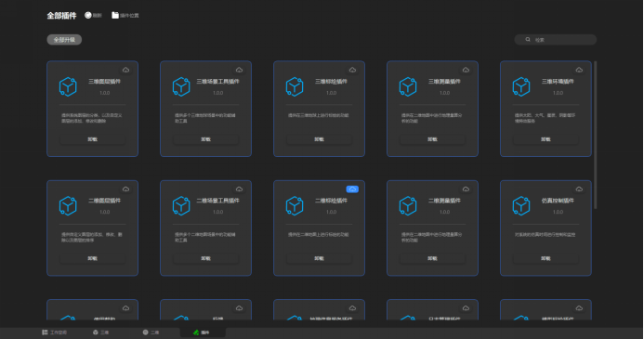Click the title text 二维图层插件

click(105, 201)
